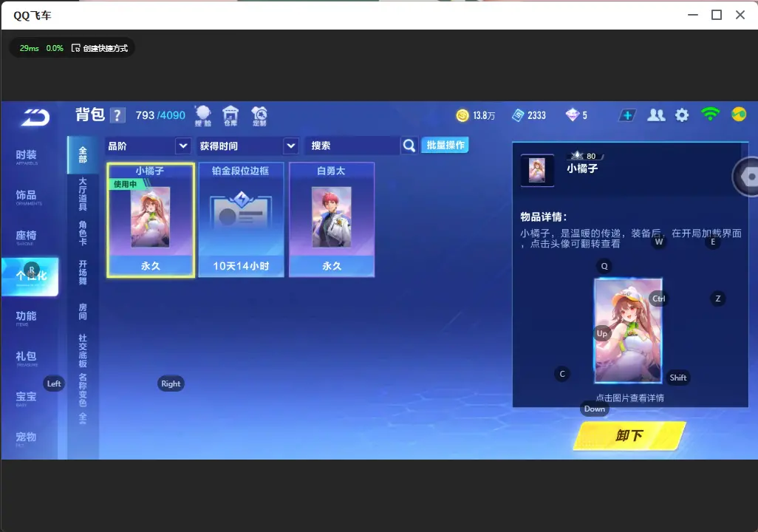This screenshot has width=758, height=532.
Task: Click the yellow 卸下 unequip button
Action: click(629, 436)
